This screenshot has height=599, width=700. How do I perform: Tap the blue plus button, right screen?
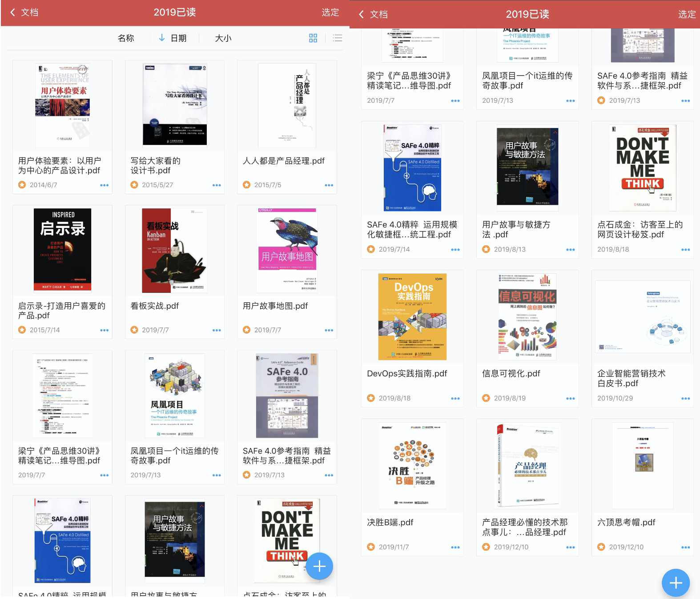676,583
